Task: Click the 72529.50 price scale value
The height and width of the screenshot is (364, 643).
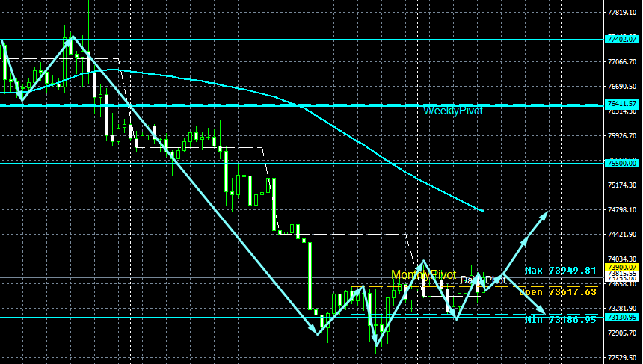Action: point(621,358)
